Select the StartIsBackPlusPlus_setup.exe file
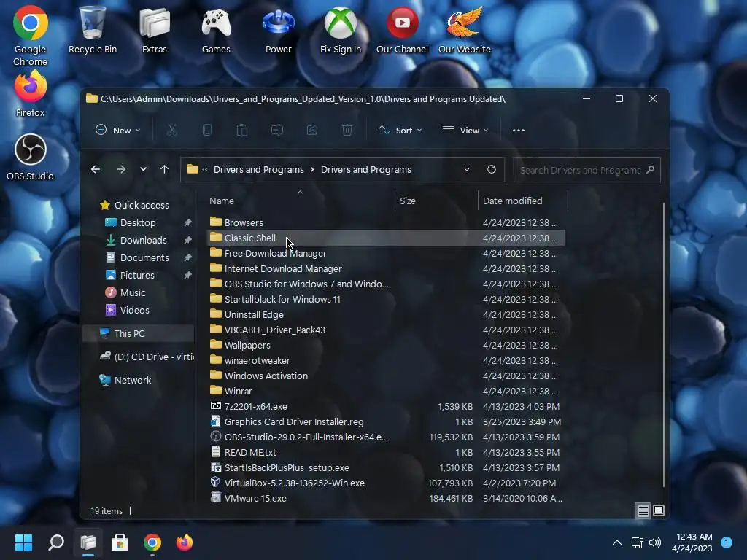 [387, 467]
